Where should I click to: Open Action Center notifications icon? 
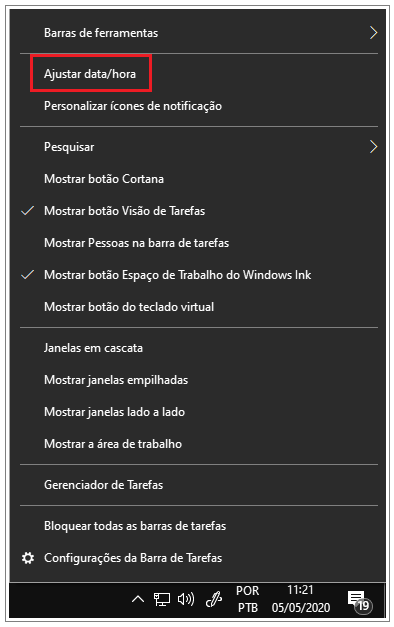point(360,601)
